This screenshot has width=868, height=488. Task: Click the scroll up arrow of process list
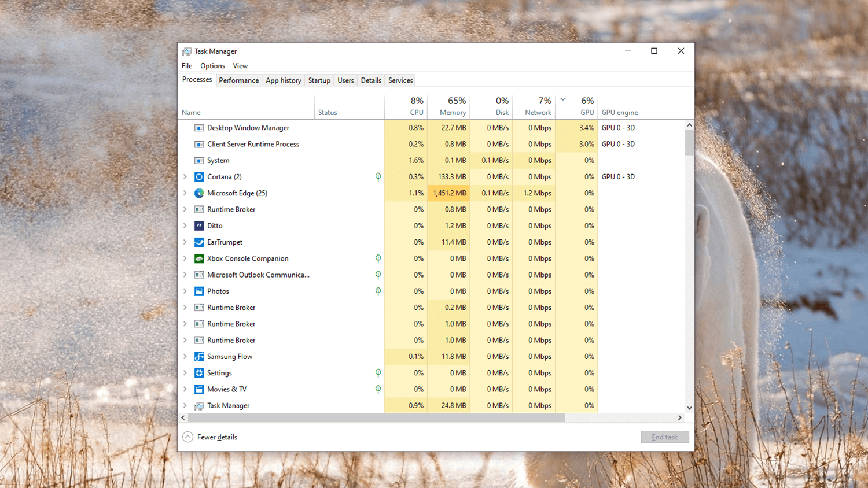click(689, 125)
